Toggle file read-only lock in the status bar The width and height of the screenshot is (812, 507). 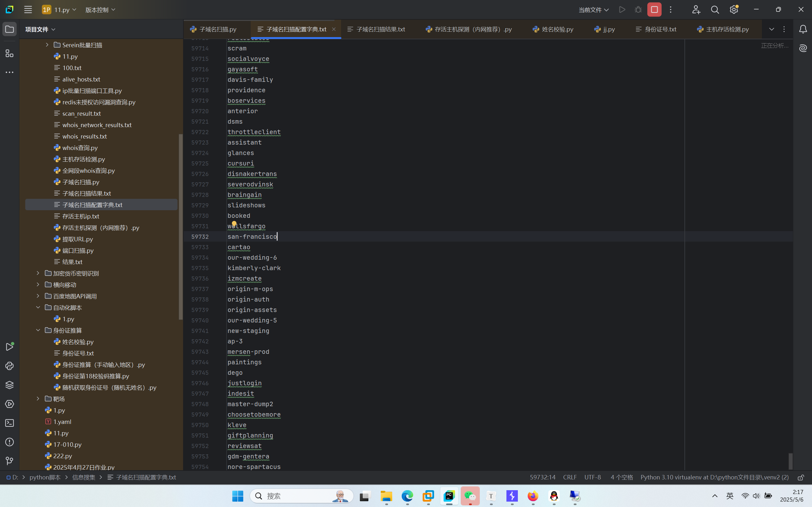coord(801,478)
